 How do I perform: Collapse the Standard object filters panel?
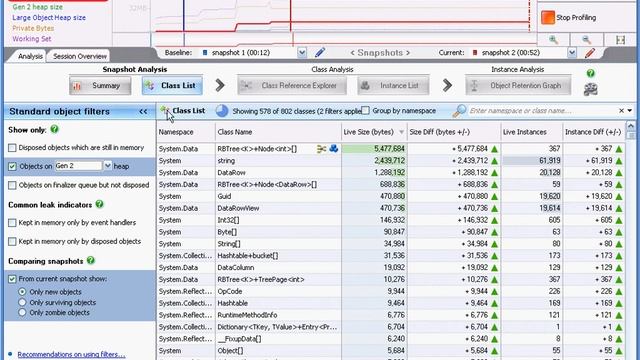point(143,111)
